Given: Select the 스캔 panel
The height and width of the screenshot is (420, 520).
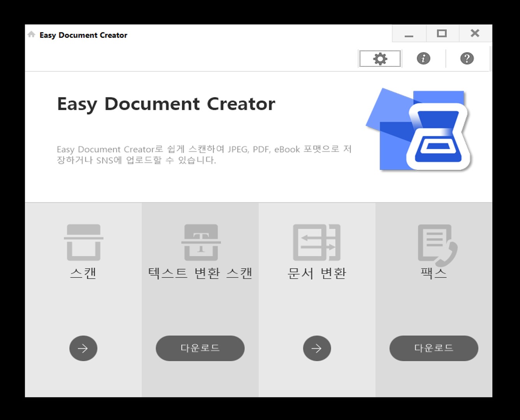Looking at the screenshot, I should point(83,300).
